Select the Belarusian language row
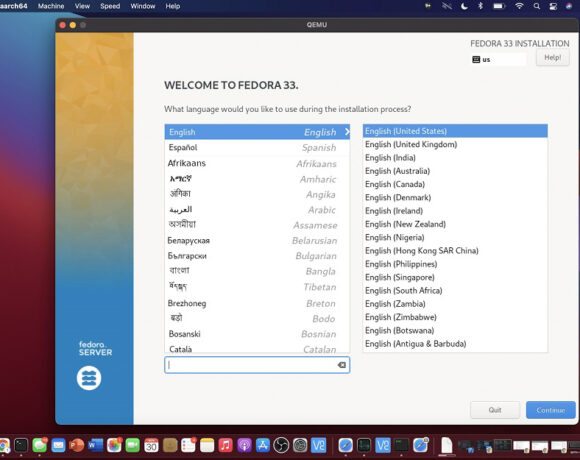 257,241
